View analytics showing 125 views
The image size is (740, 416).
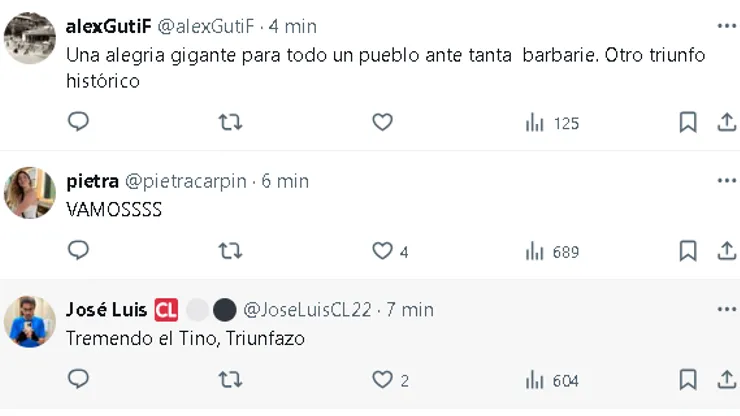tap(552, 123)
